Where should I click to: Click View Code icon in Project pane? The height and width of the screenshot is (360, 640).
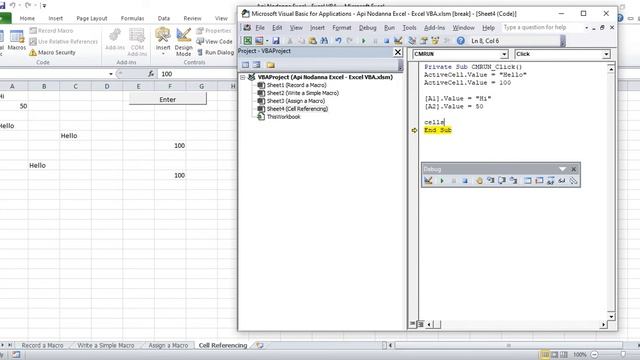click(x=245, y=65)
